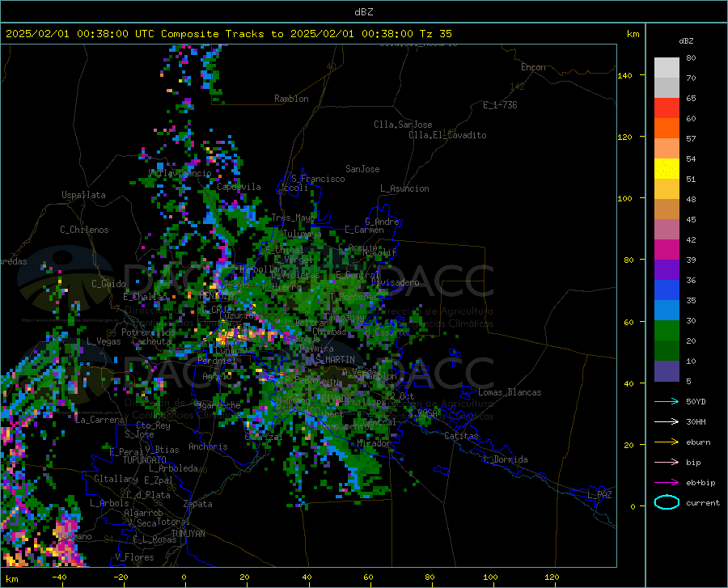Click the Anchoris map label
Viewport: 728px width, 588px height.
[208, 446]
